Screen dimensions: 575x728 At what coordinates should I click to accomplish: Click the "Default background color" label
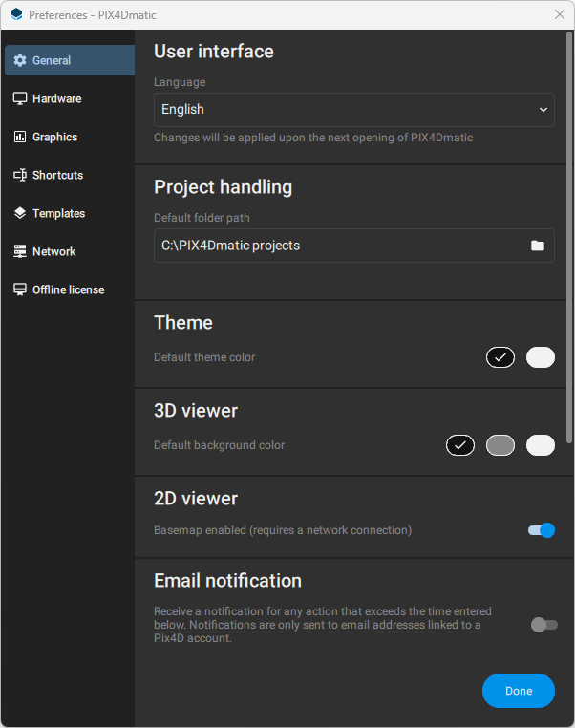tap(219, 445)
